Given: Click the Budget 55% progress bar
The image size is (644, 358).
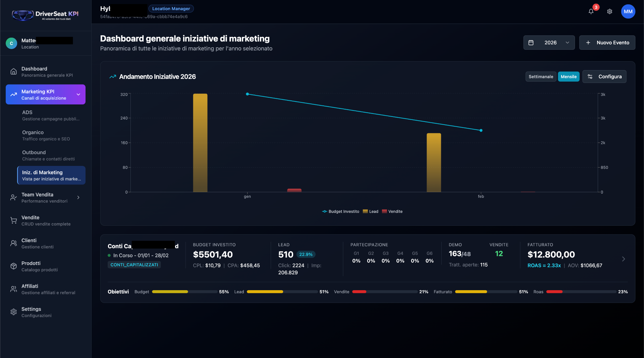Looking at the screenshot, I should point(170,292).
